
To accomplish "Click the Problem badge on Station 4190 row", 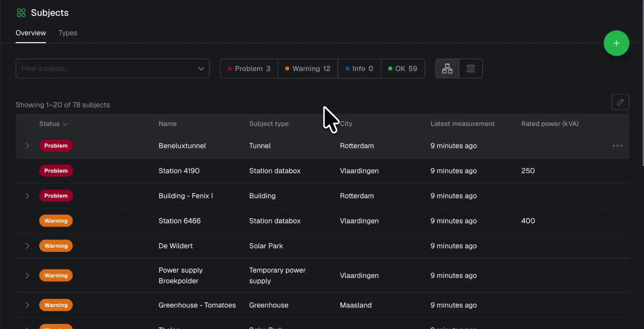I will 56,171.
